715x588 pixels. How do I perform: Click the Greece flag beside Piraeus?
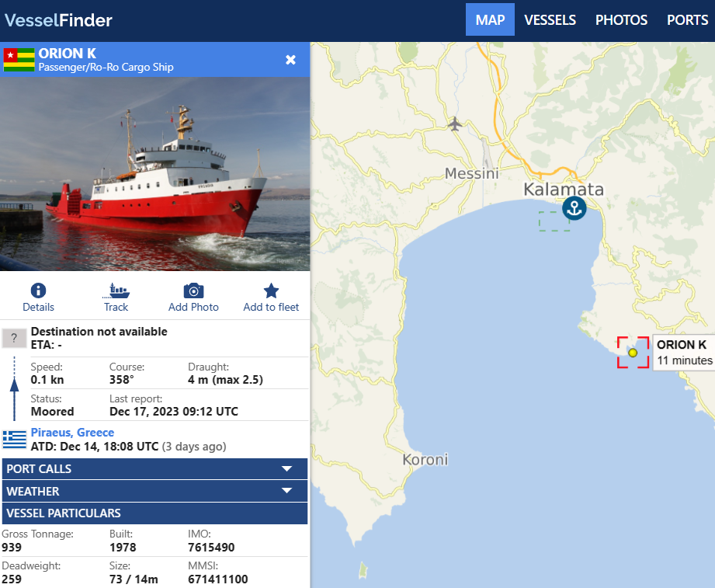(15, 440)
